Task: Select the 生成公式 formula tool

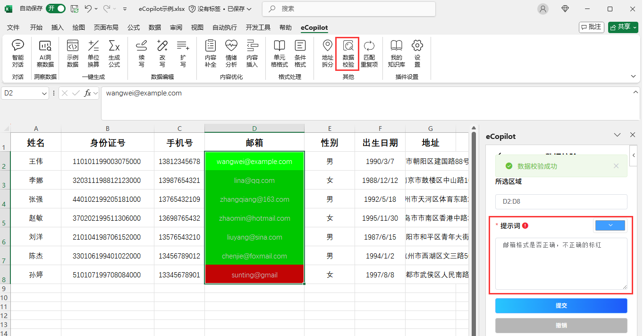Action: tap(114, 53)
